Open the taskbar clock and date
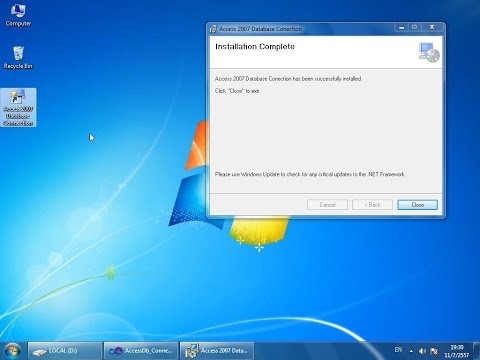The width and height of the screenshot is (480, 360). 456,351
